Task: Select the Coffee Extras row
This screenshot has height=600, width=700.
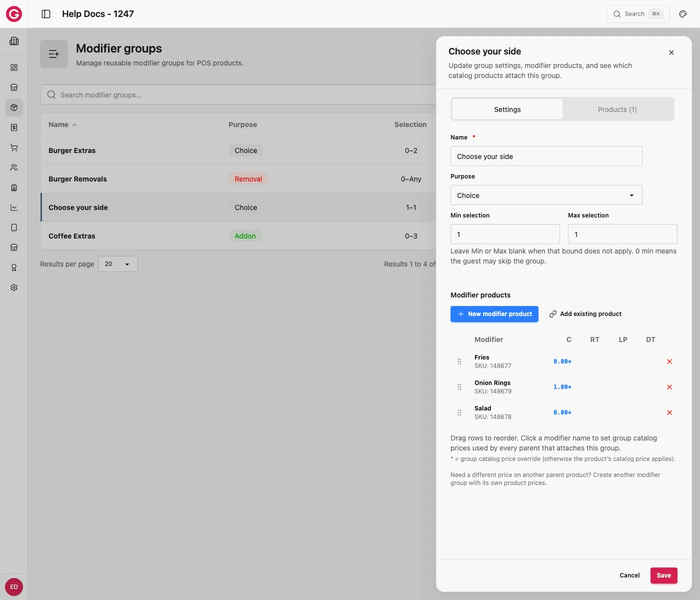Action: (x=238, y=236)
